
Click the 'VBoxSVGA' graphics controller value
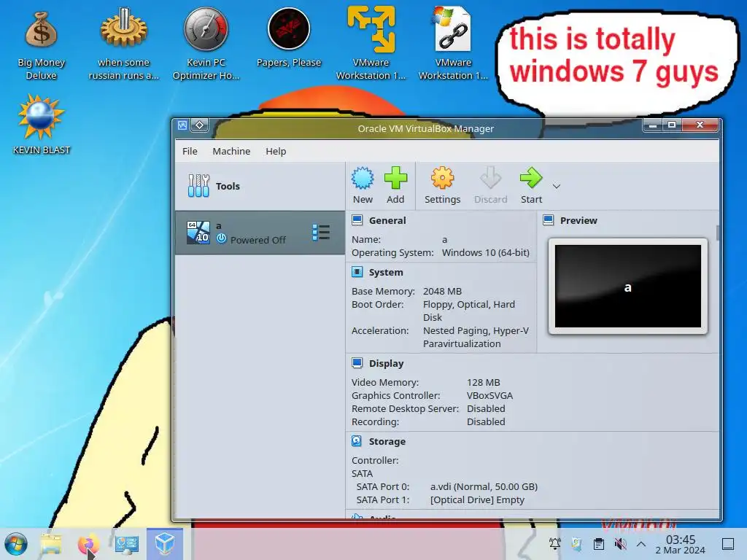click(489, 395)
